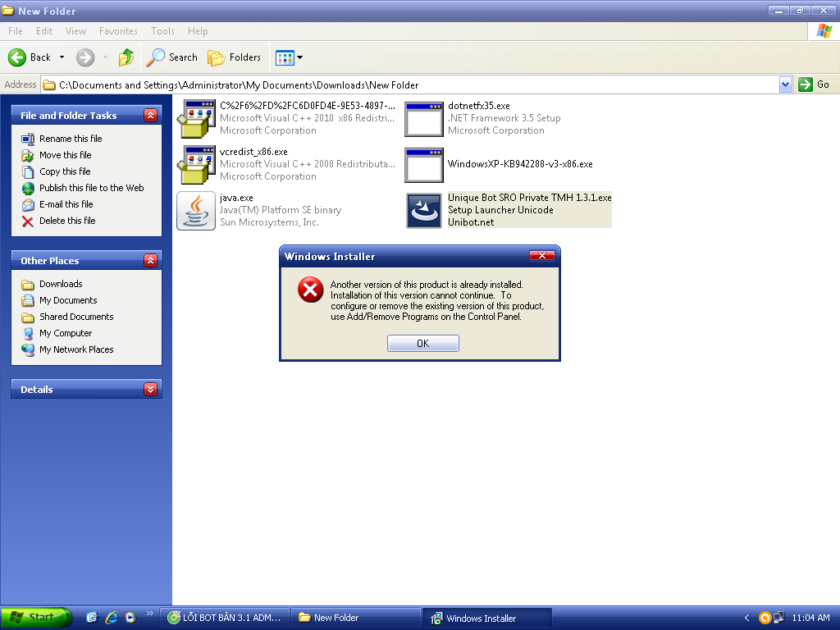Click the address bar path field
This screenshot has height=630, width=840.
click(410, 84)
